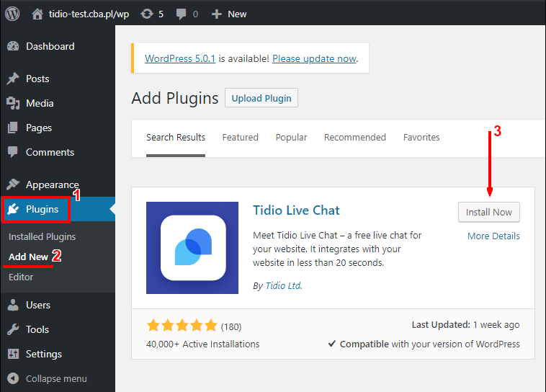Click the WordPress logo icon
The image size is (546, 392).
(12, 14)
